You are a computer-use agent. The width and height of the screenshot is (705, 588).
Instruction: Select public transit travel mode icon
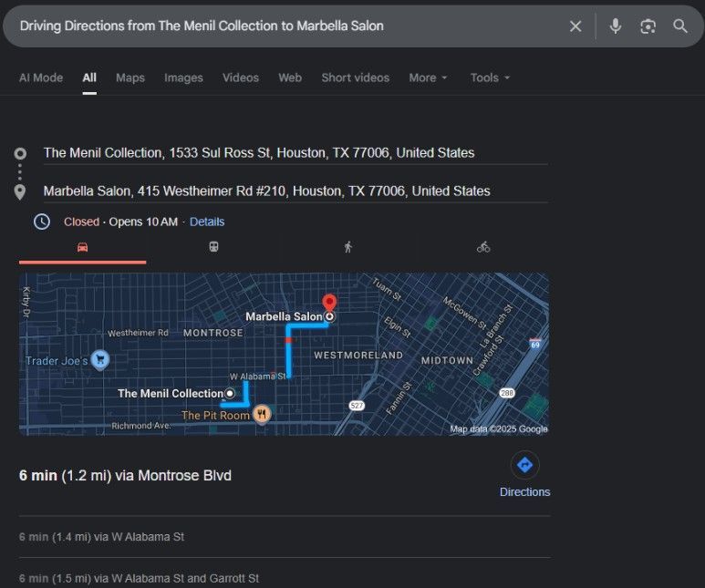coord(213,247)
